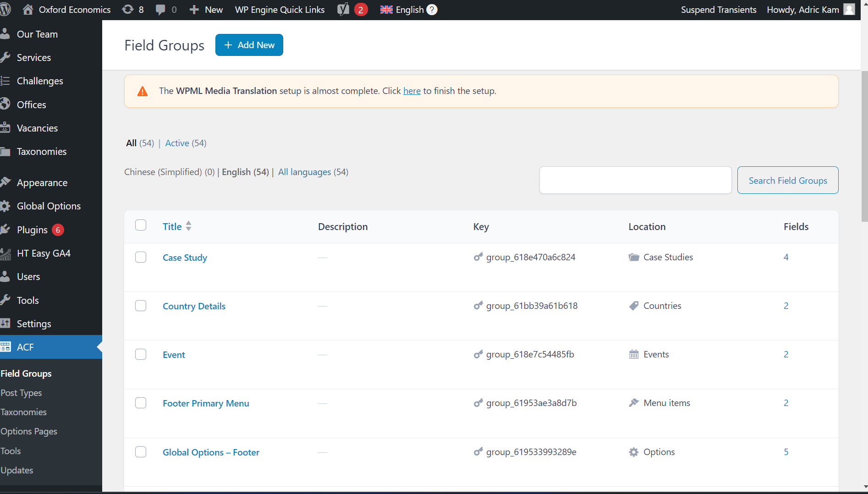
Task: Click the HT Easy GA4 chart icon
Action: (x=5, y=253)
